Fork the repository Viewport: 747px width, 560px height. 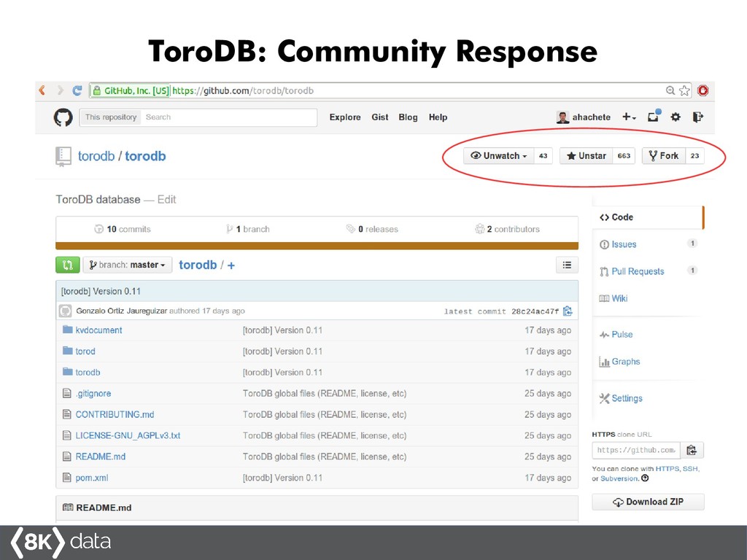[664, 156]
